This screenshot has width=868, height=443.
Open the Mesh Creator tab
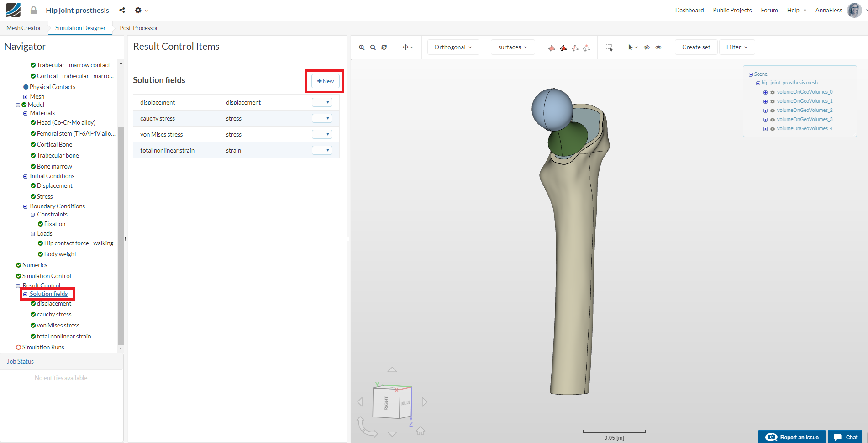pyautogui.click(x=24, y=28)
